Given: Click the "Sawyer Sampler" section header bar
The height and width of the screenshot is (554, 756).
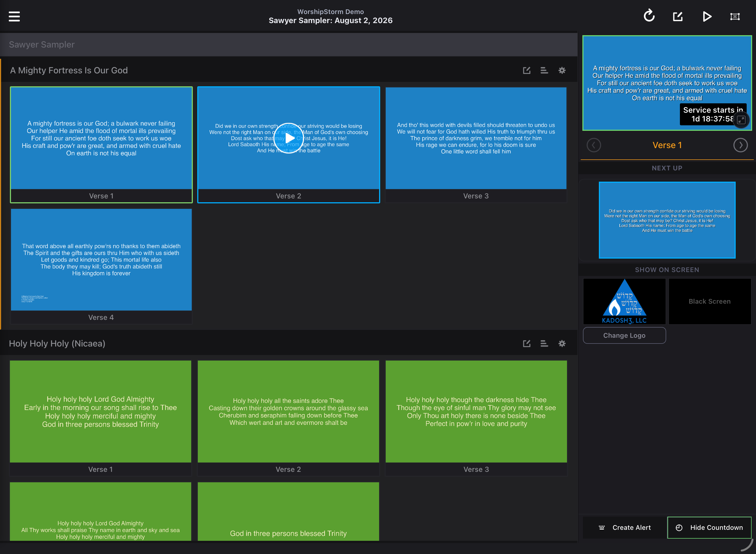Looking at the screenshot, I should tap(289, 45).
